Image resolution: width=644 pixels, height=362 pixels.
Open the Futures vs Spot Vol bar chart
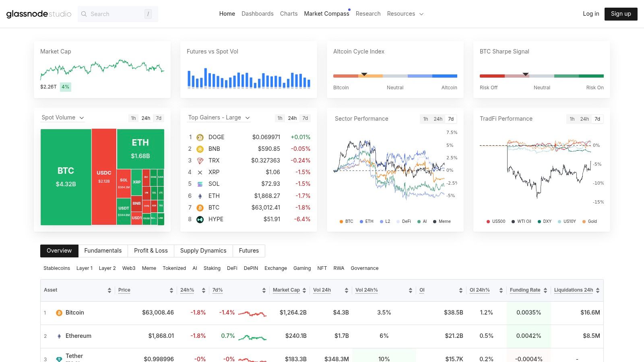[249, 78]
